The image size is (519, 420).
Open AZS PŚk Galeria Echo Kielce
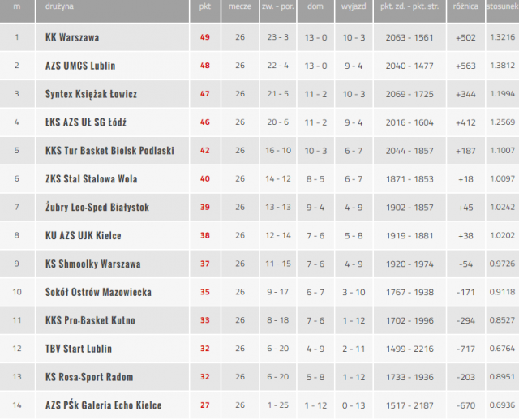(103, 405)
